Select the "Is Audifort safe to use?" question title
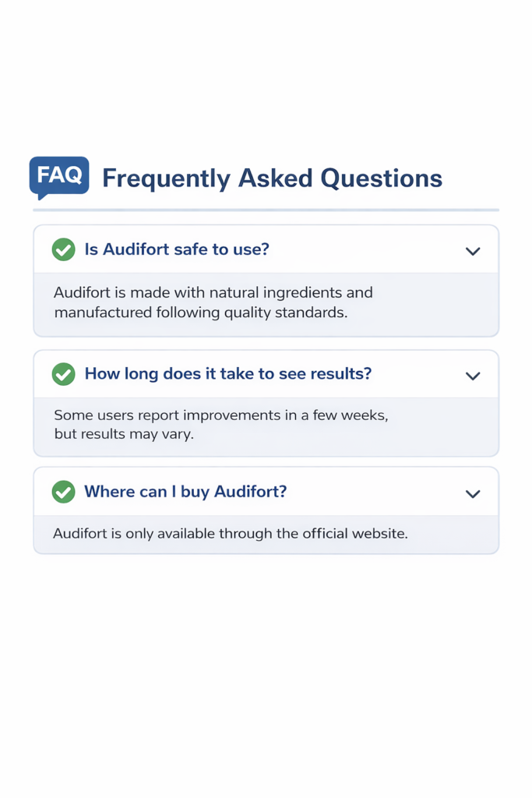This screenshot has height=798, width=532. point(177,249)
